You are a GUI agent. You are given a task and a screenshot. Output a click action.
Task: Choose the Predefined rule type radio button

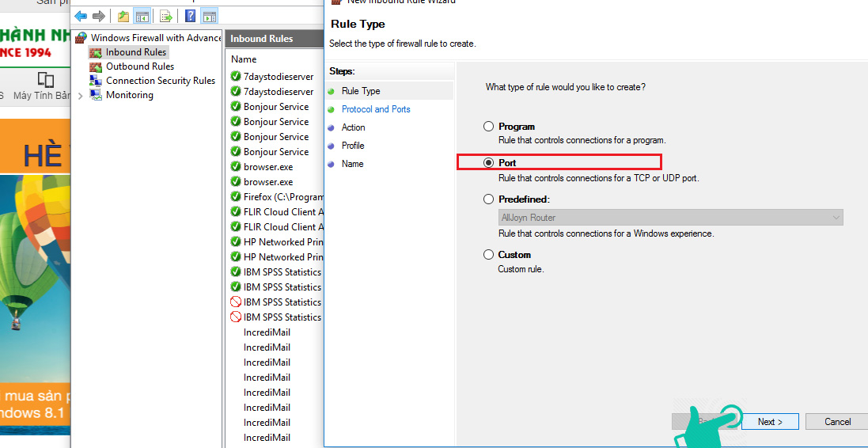[x=488, y=199]
